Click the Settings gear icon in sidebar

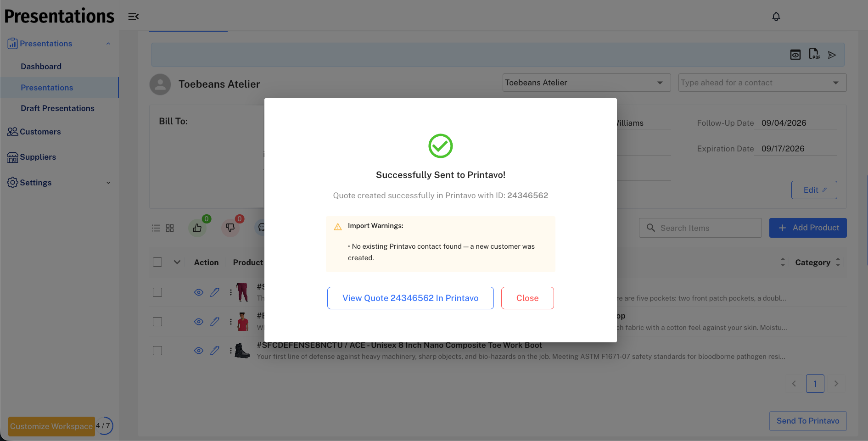pos(12,183)
